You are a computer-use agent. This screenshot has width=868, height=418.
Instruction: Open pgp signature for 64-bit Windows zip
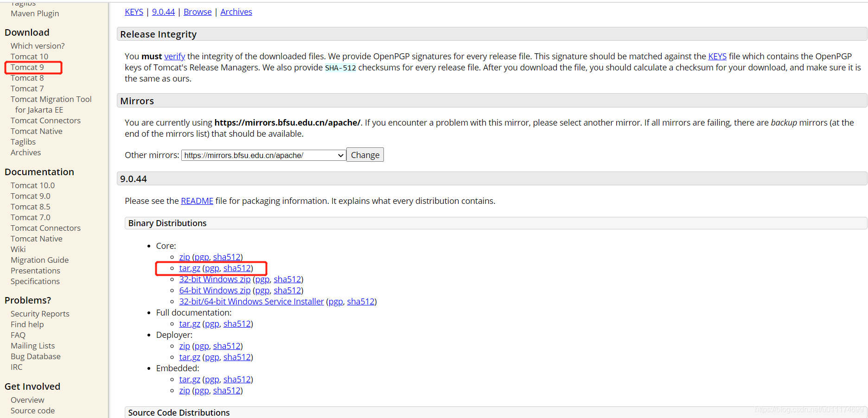click(262, 290)
